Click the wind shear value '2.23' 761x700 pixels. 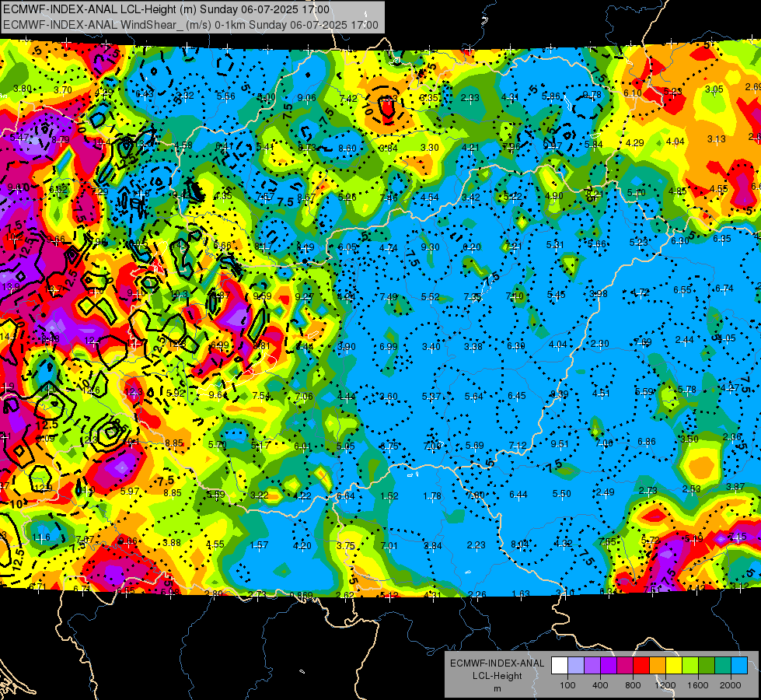[476, 545]
